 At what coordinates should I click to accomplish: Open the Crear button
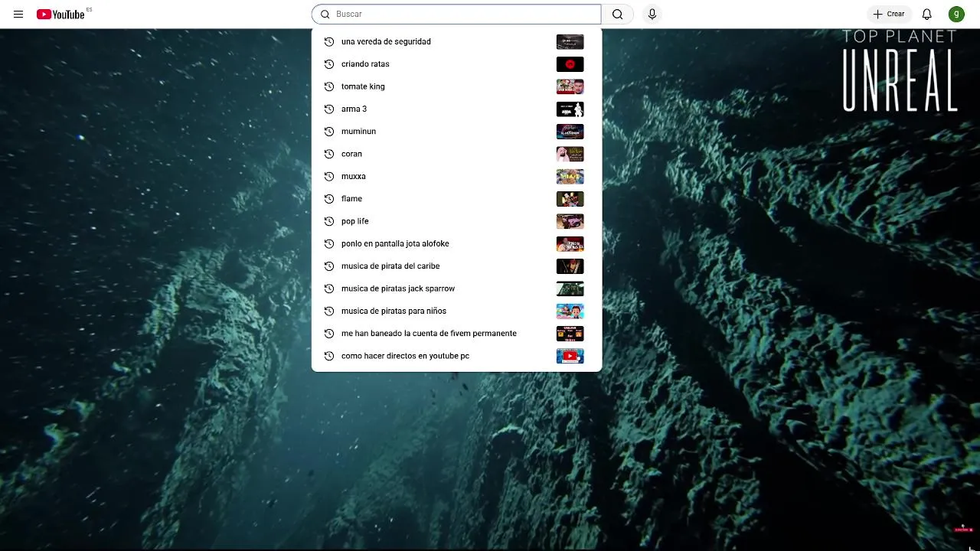point(888,14)
